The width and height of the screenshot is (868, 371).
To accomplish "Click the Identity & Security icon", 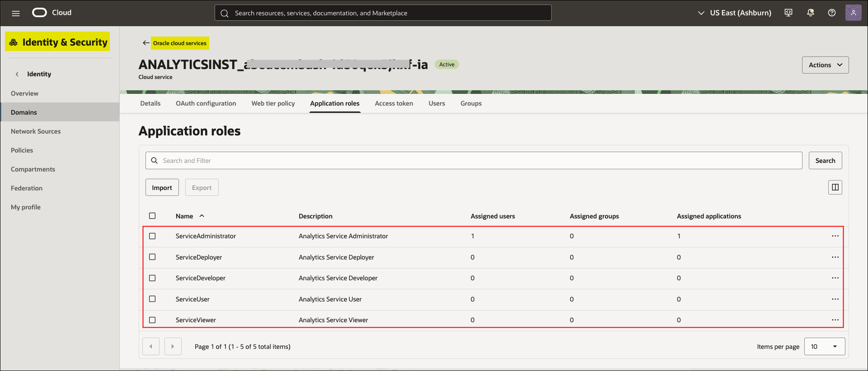I will click(x=14, y=42).
